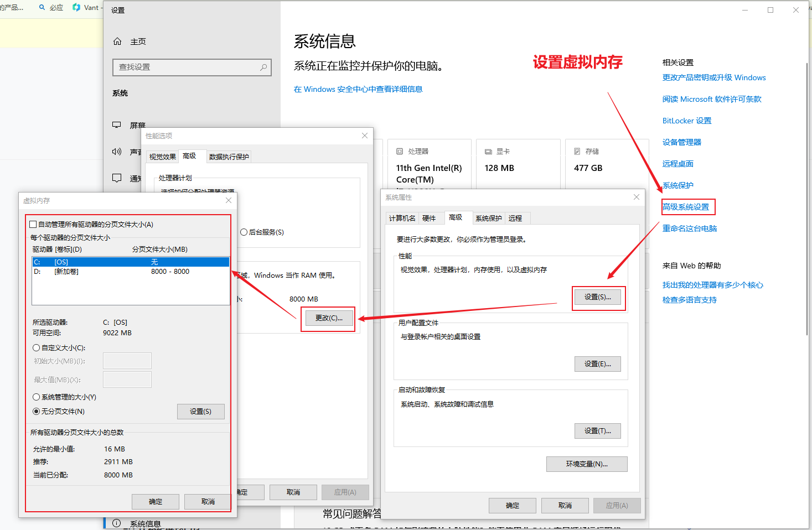The image size is (812, 530).
Task: Click the graphics card icon
Action: pyautogui.click(x=488, y=151)
